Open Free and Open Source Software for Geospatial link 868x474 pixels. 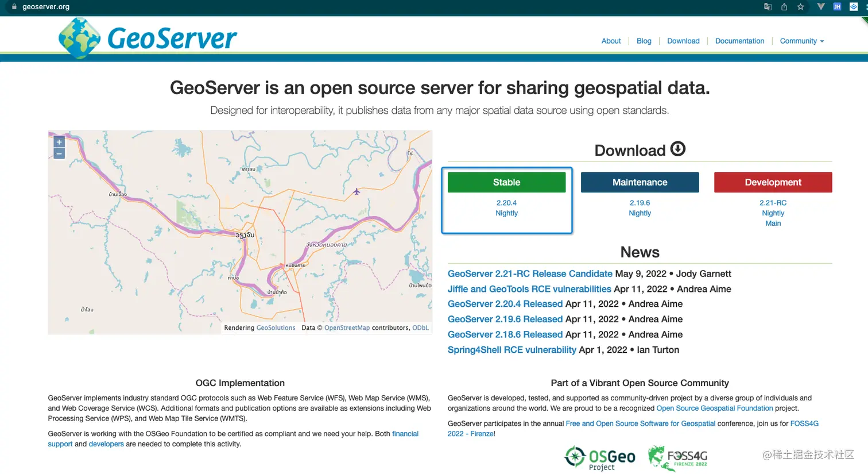(641, 423)
